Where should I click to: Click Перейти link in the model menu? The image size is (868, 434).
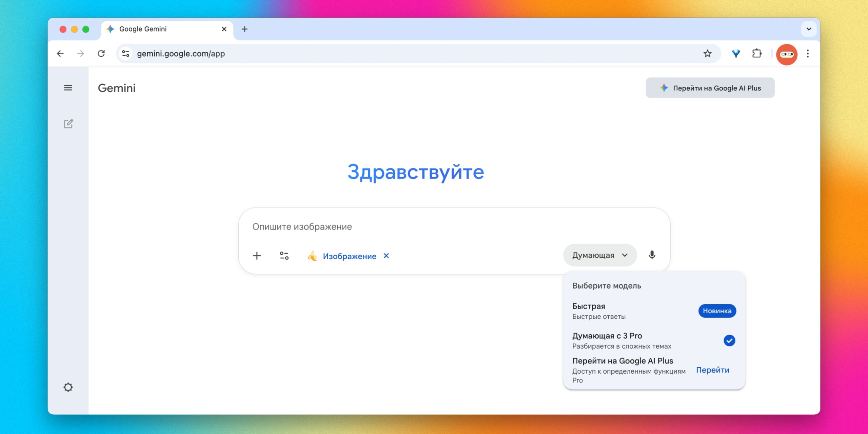point(713,370)
